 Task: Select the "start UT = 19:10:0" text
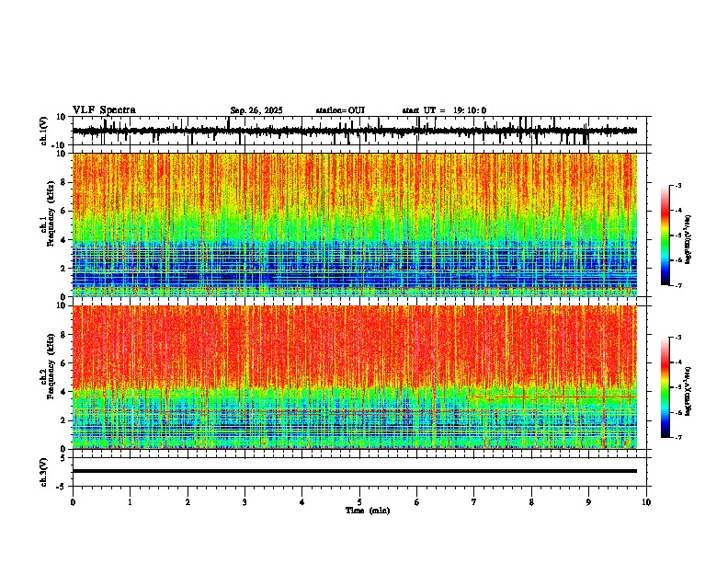(x=444, y=110)
